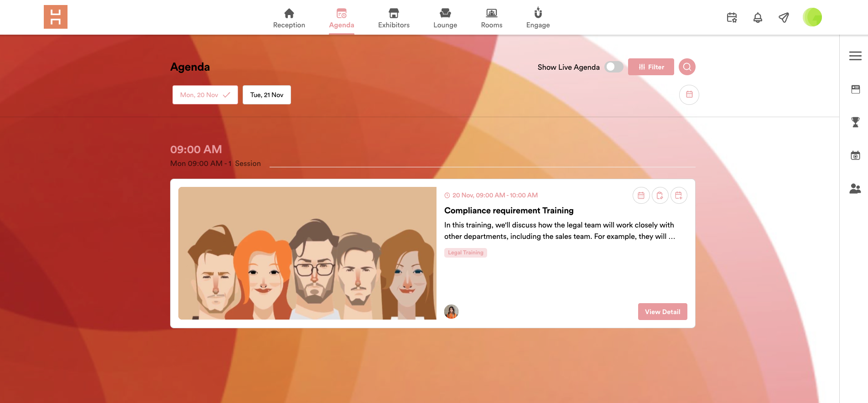Go to Reception tab
Image resolution: width=868 pixels, height=403 pixels.
click(289, 18)
